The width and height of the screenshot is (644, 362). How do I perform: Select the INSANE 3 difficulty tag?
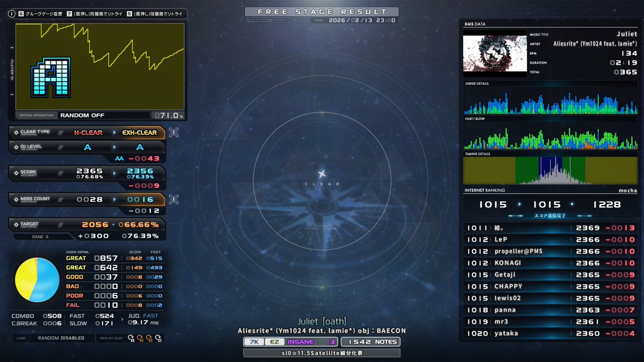(x=311, y=342)
